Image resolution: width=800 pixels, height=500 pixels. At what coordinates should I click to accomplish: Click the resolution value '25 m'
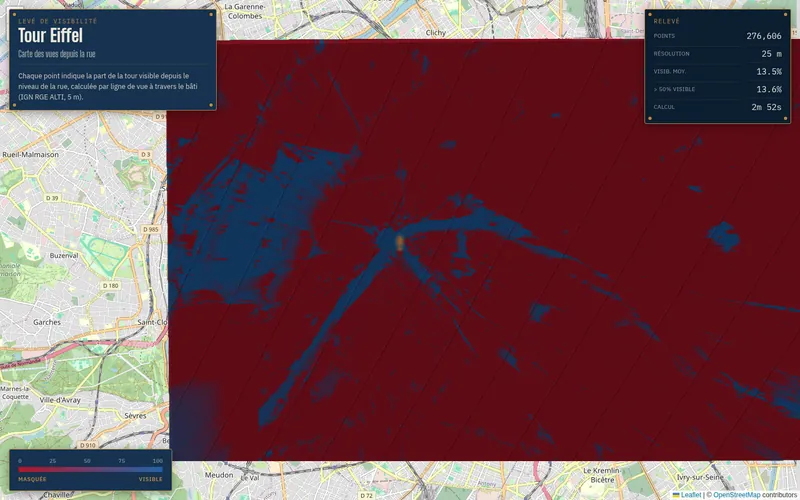point(771,54)
